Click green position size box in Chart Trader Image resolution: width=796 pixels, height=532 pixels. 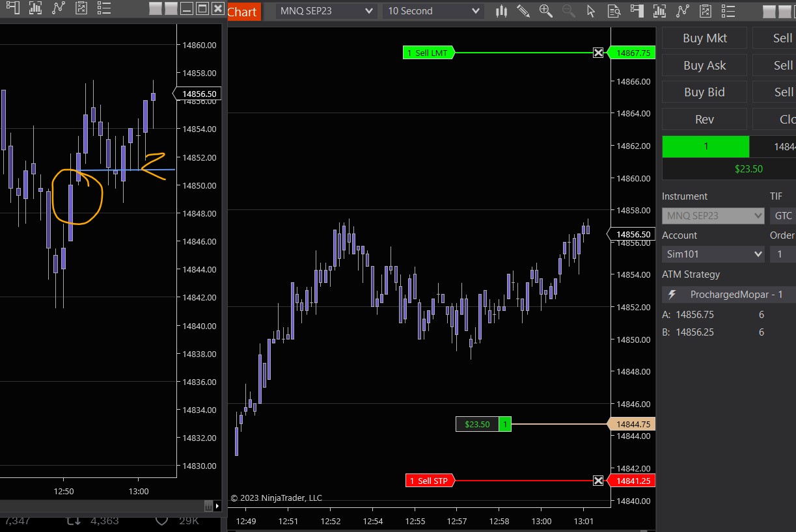(x=706, y=147)
